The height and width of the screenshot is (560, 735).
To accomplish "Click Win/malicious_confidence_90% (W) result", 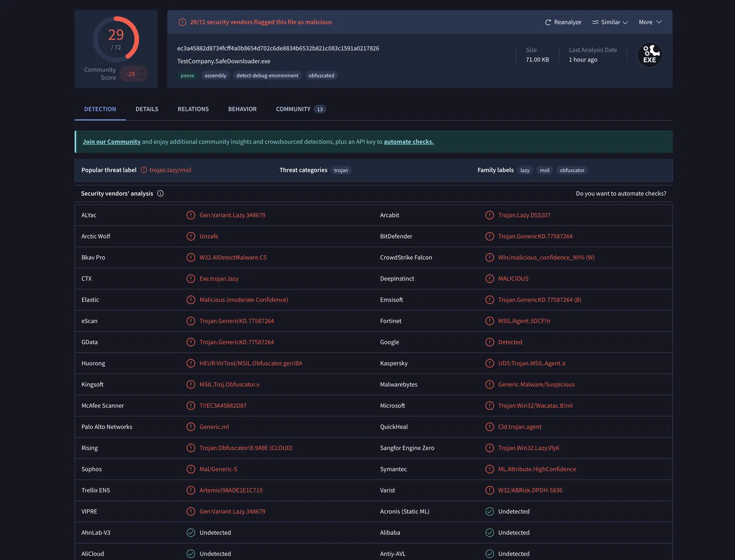I will pyautogui.click(x=546, y=257).
